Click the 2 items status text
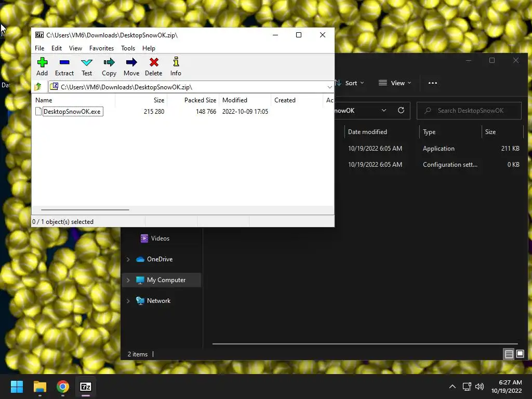The height and width of the screenshot is (399, 532). point(137,354)
